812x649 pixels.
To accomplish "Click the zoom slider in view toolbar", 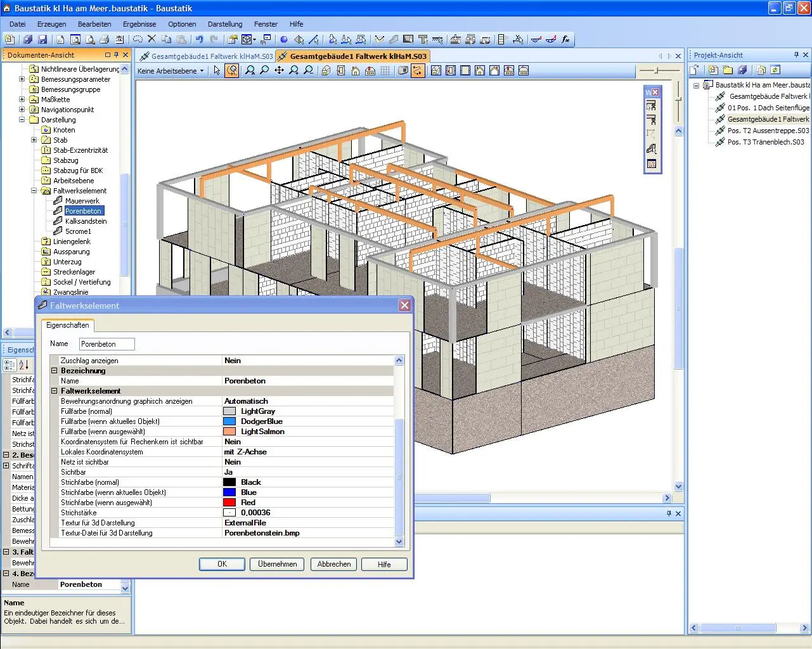I will (657, 70).
